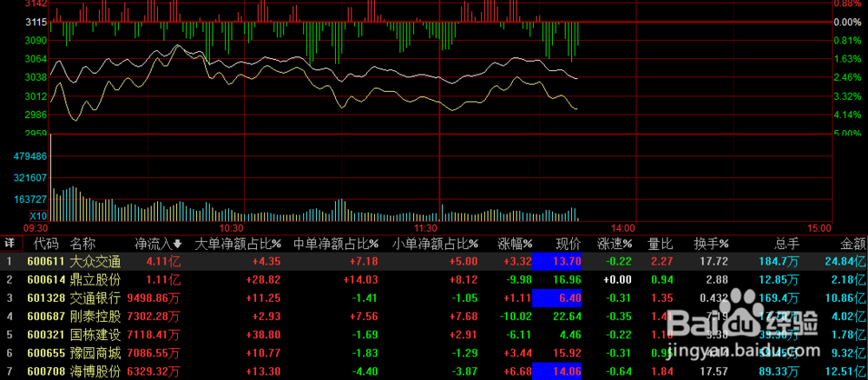The width and height of the screenshot is (868, 380).
Task: Sort by 现价 column header
Action: click(x=569, y=243)
